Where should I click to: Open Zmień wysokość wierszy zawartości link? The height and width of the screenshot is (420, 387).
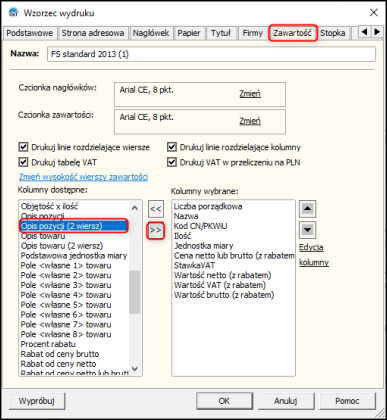pyautogui.click(x=83, y=177)
